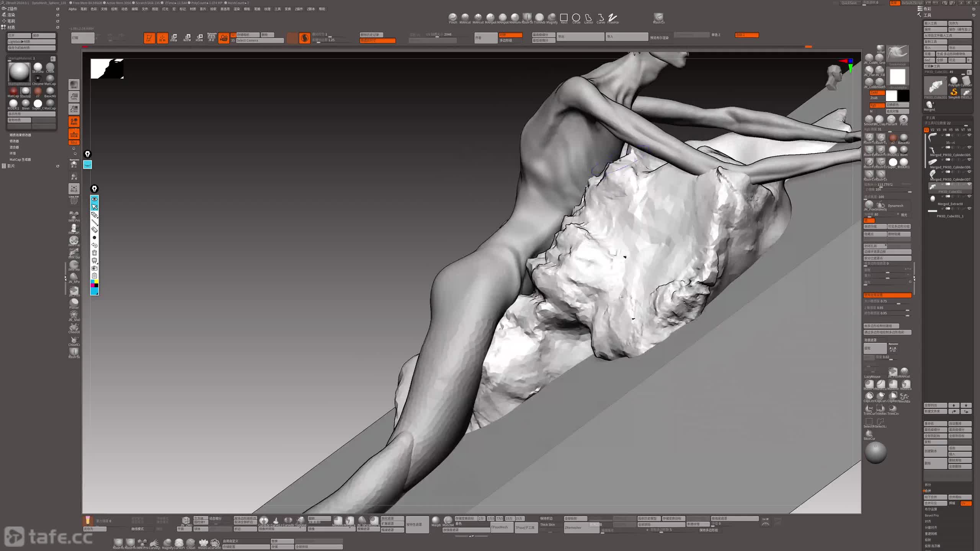Click the orange Edit mode button
Screen dimensions: 980x551
149,38
